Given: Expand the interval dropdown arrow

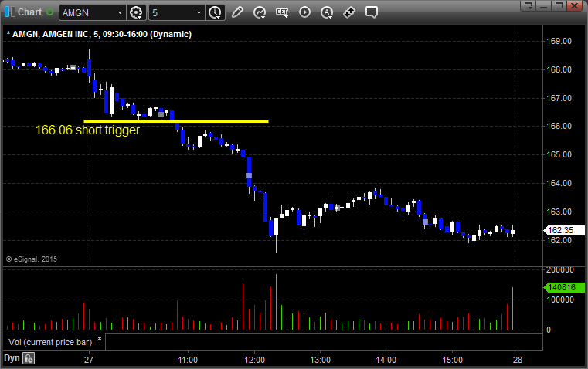Looking at the screenshot, I should 199,12.
